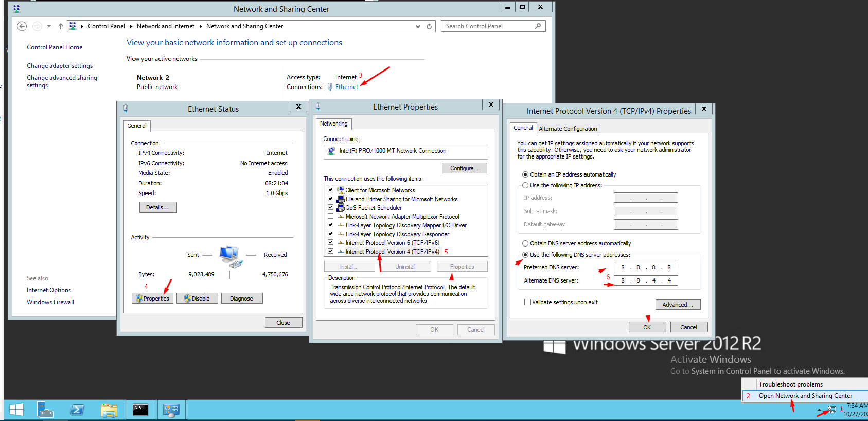Enable Microsoft Network Adapter Multiplexor Protocol
This screenshot has height=421, width=868.
click(x=330, y=216)
